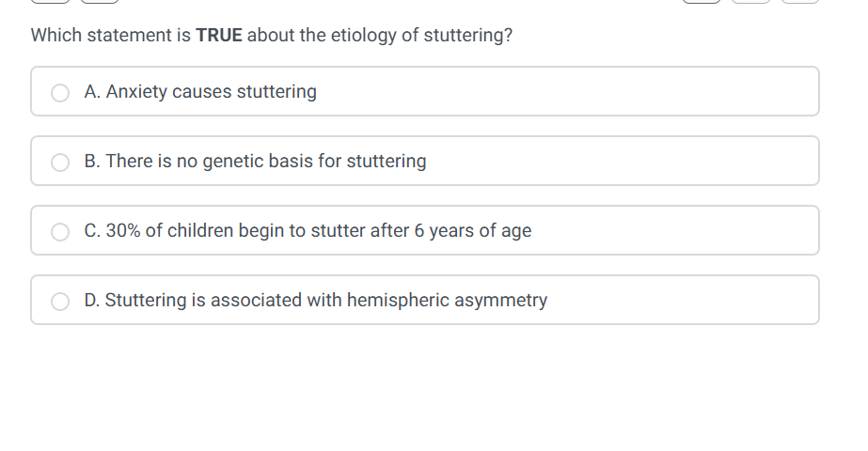
Task: Mark option C's radio button
Action: (61, 231)
